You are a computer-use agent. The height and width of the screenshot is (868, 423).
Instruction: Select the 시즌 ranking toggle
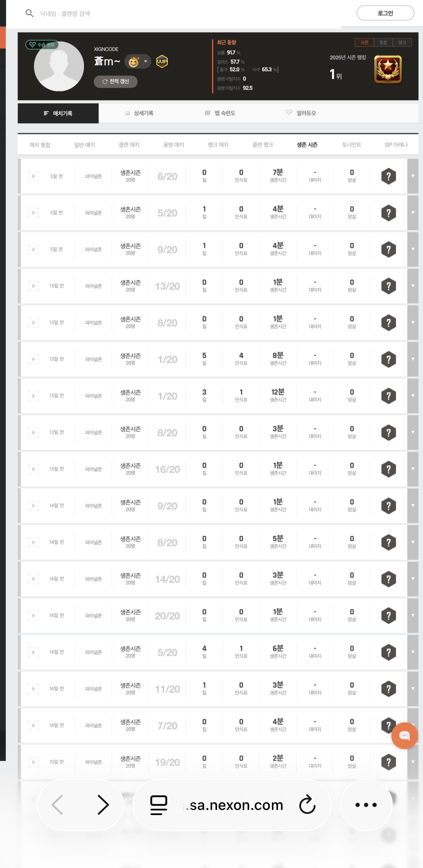click(364, 43)
